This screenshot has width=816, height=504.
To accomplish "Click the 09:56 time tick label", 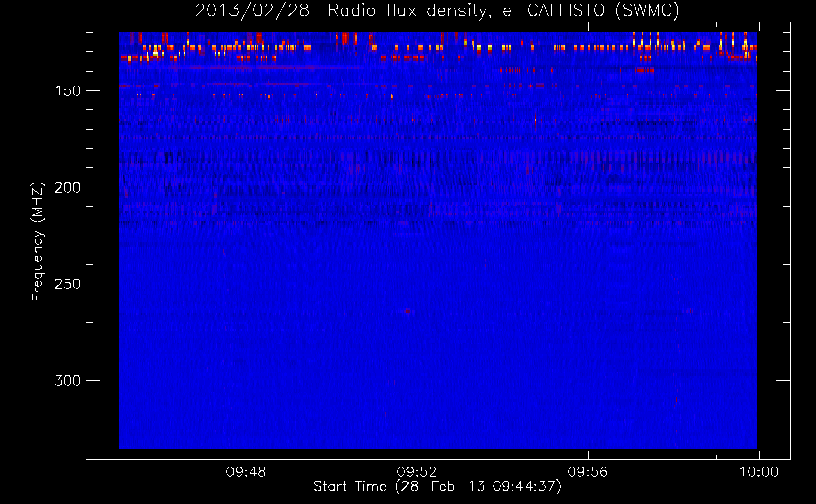I will coord(588,472).
